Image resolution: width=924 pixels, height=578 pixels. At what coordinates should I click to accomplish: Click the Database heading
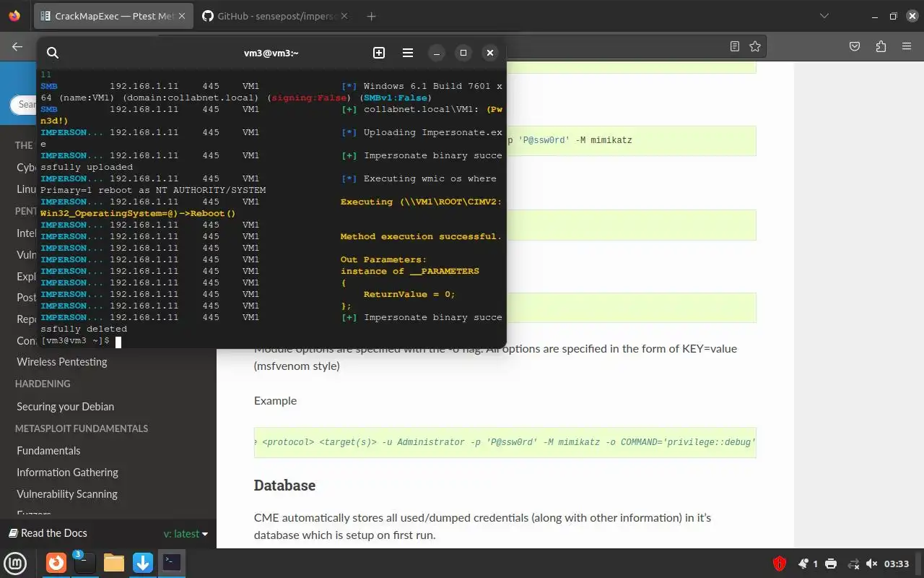point(284,486)
